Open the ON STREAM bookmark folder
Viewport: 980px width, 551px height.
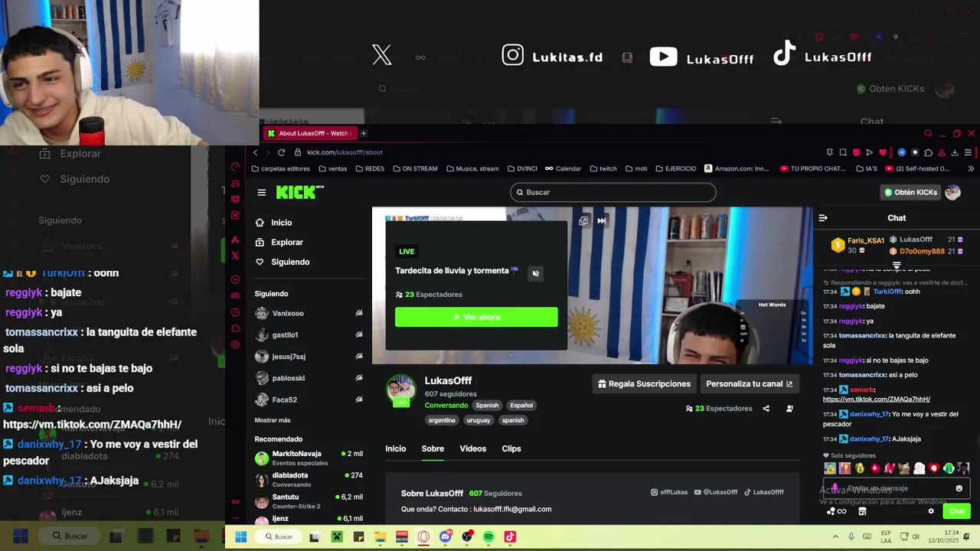(x=415, y=168)
